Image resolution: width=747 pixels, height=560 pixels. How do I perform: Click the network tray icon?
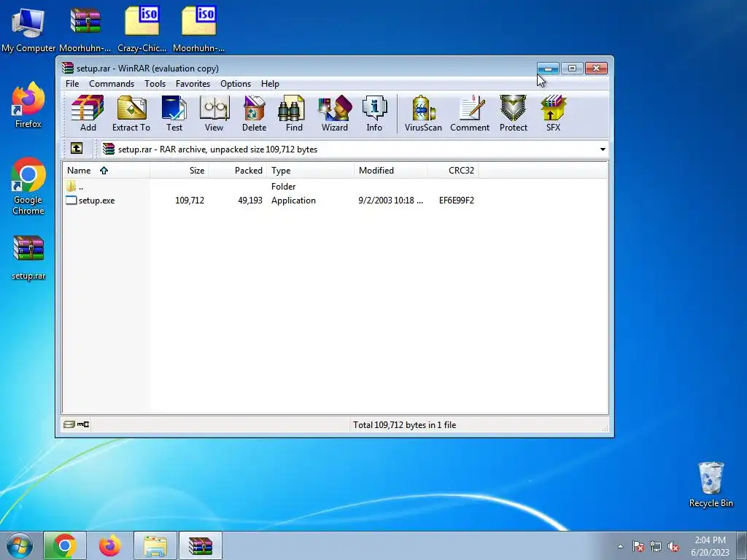[x=656, y=546]
